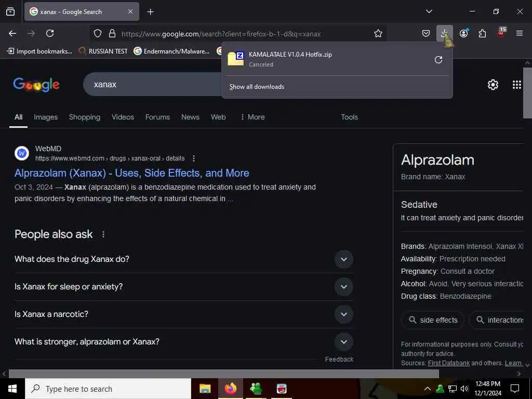Viewport: 532px width, 399px height.
Task: Open tracking protection shield info
Action: click(98, 34)
